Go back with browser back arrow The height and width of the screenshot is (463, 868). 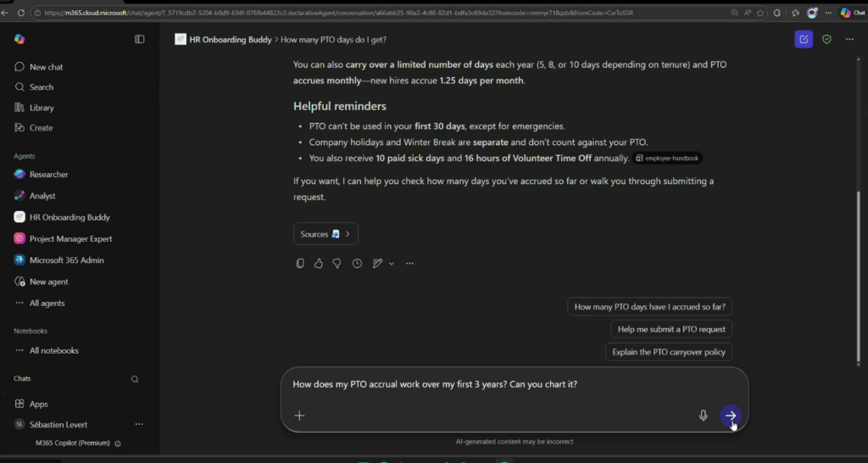point(5,13)
